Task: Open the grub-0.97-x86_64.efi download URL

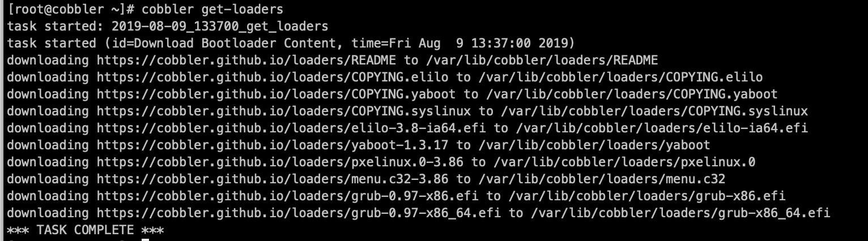Action: [299, 213]
